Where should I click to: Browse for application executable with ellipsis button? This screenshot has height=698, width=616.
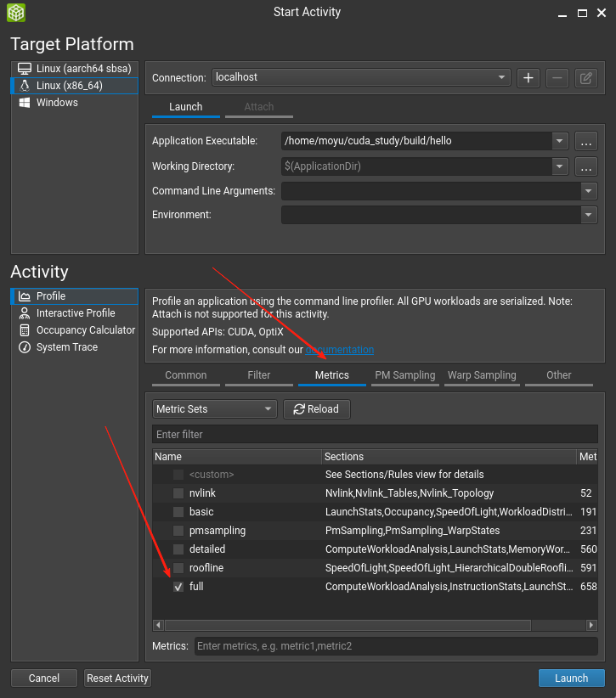coord(585,141)
